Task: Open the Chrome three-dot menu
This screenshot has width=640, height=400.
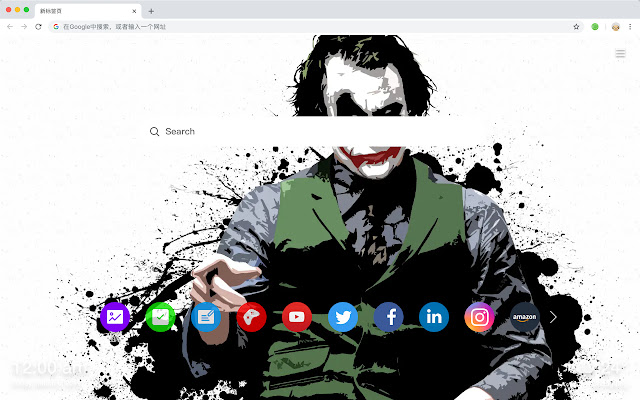Action: (630, 27)
